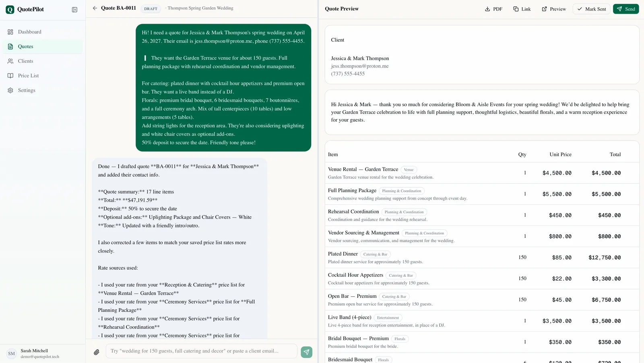Image resolution: width=644 pixels, height=363 pixels.
Task: Focus the chat message input field
Action: [x=202, y=351]
